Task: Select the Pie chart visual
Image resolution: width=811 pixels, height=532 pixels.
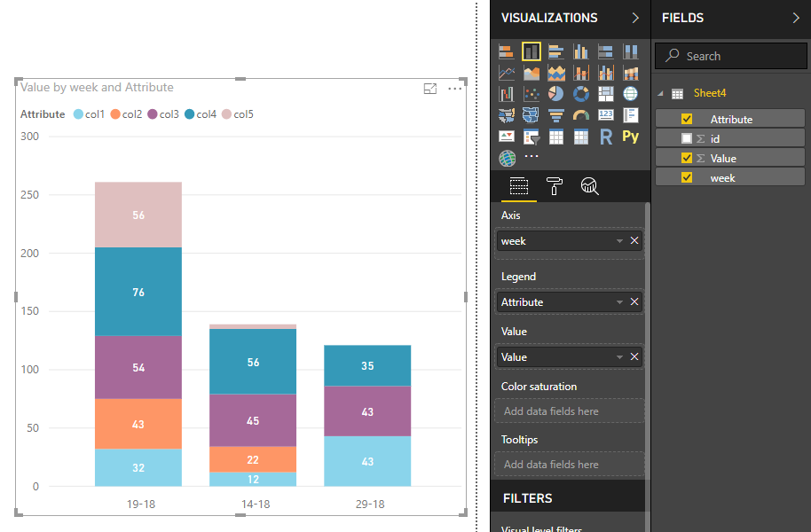Action: [556, 94]
